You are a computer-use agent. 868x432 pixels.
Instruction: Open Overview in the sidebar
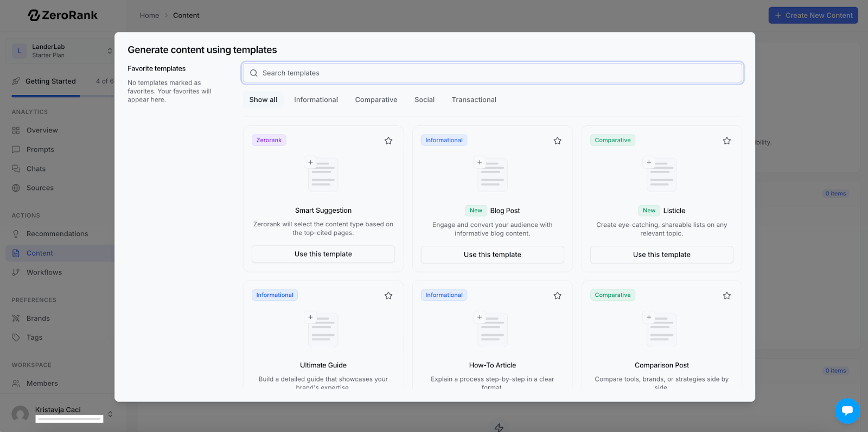coord(42,130)
